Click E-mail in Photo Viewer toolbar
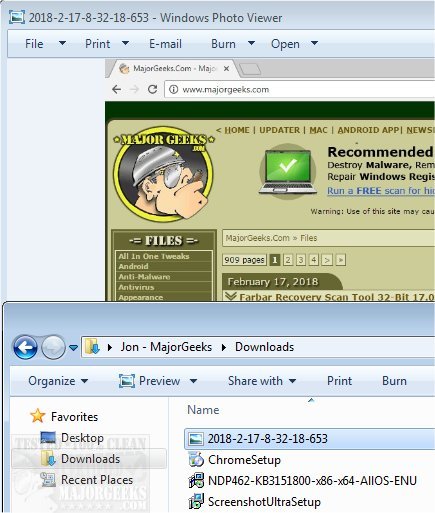Viewport: 435px width, 513px height. [165, 44]
